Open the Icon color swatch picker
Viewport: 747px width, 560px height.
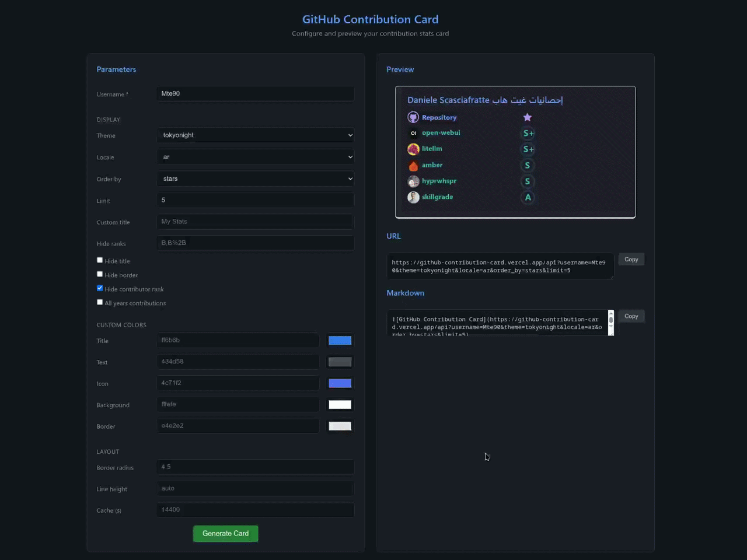(x=340, y=383)
